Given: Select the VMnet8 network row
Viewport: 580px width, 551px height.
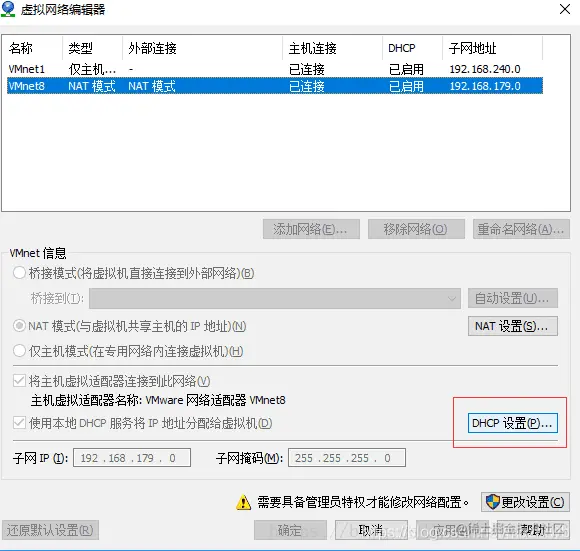Looking at the screenshot, I should point(275,86).
